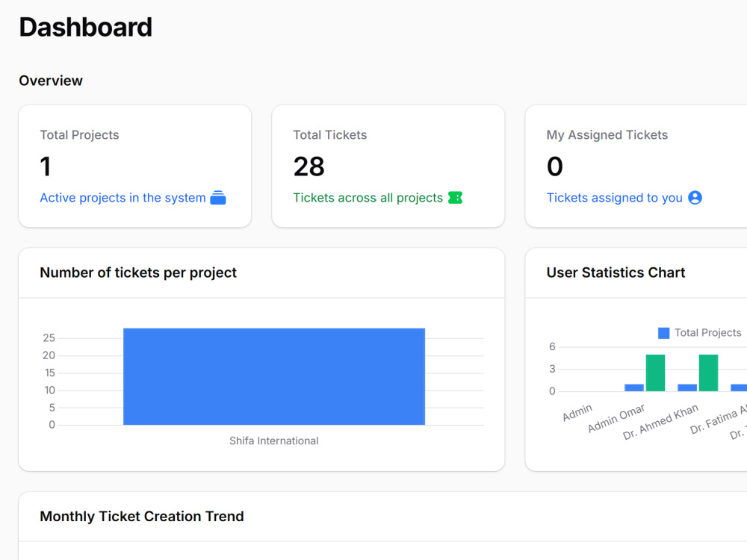Viewport: 747px width, 560px height.
Task: Click the green ticket icon
Action: 455,198
